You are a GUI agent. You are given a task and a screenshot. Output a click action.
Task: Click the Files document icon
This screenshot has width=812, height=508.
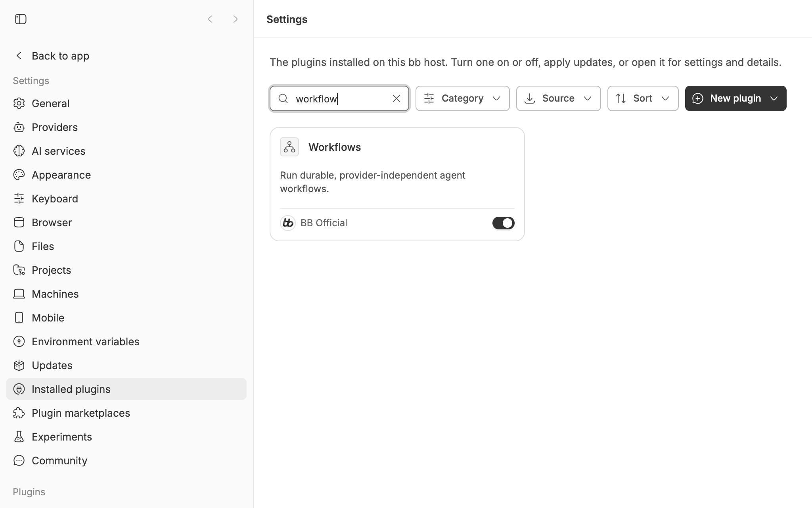coord(19,246)
